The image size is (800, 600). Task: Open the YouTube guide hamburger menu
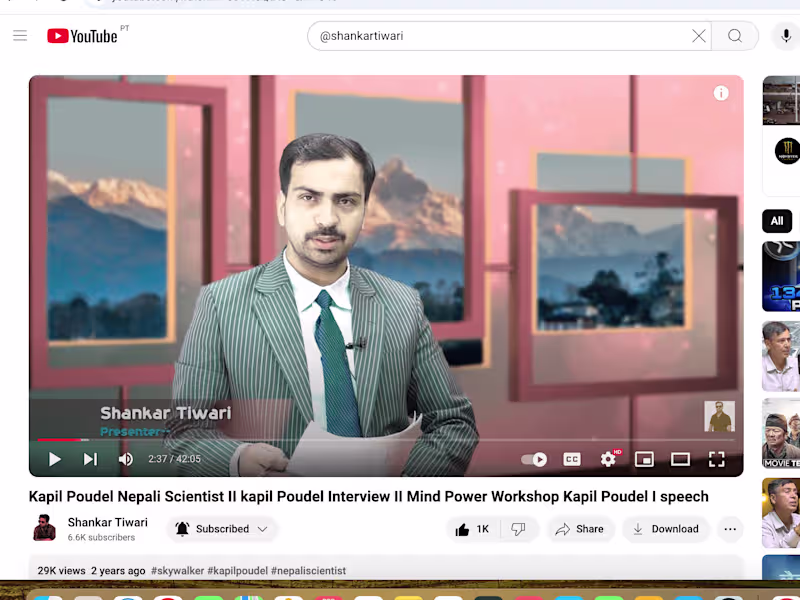20,36
